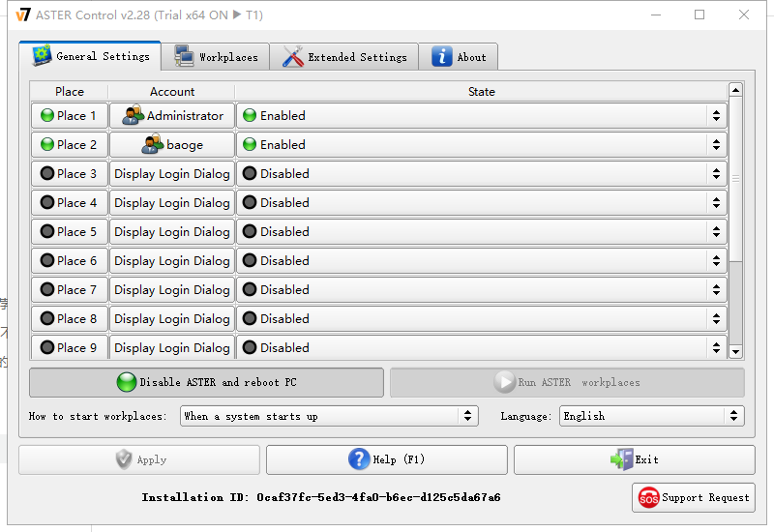The image size is (774, 532).
Task: Click the red SOS icon
Action: (648, 497)
